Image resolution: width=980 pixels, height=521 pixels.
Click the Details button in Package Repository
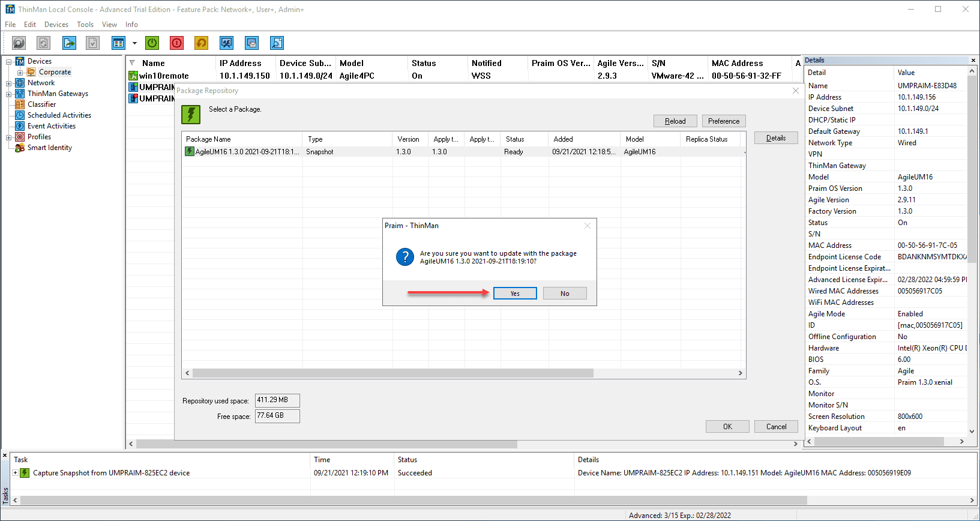pyautogui.click(x=776, y=138)
